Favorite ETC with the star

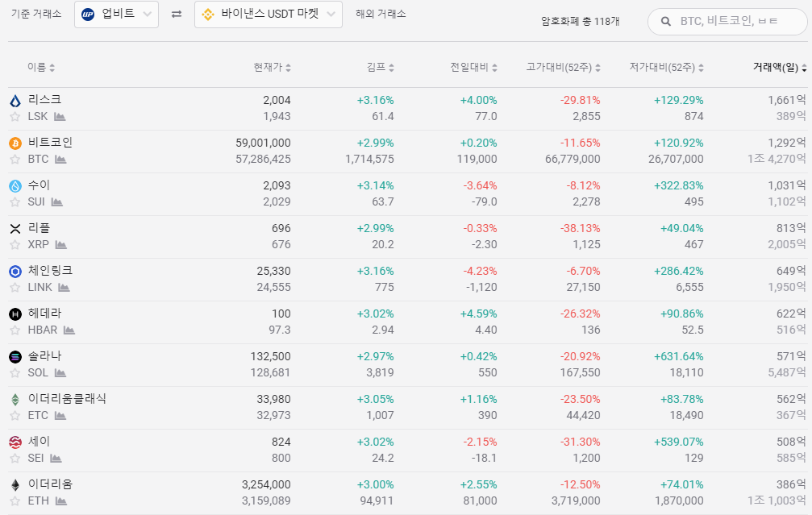coord(15,415)
